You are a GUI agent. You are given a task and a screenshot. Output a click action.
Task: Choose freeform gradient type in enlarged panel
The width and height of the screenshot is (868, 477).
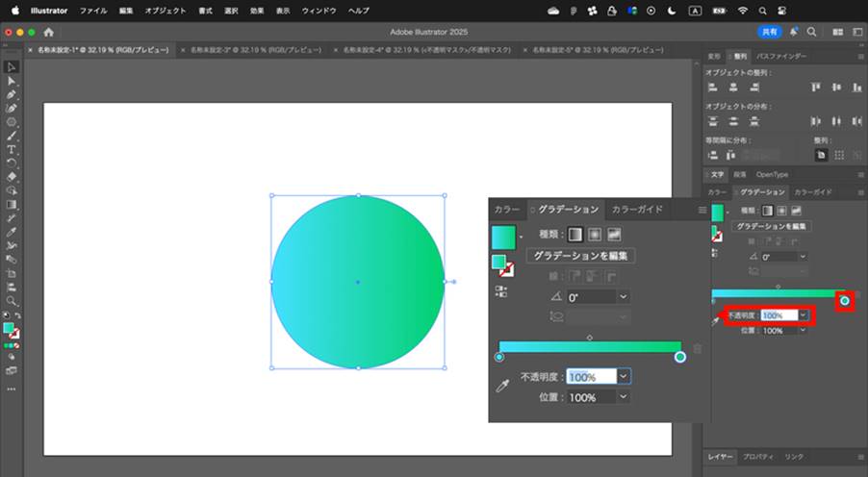(x=614, y=235)
